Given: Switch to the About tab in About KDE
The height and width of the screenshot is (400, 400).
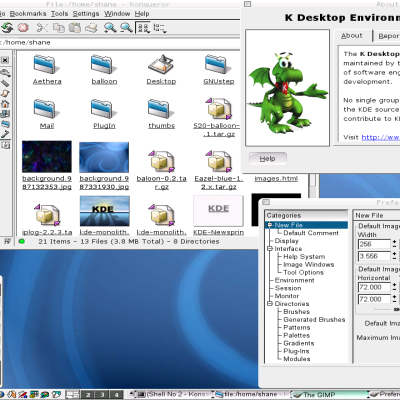Looking at the screenshot, I should 352,36.
